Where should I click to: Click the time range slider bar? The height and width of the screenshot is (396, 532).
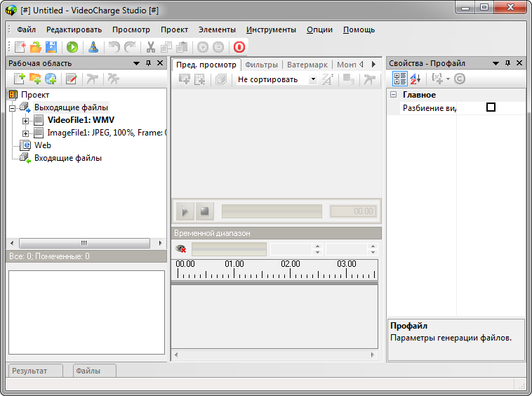tap(229, 249)
